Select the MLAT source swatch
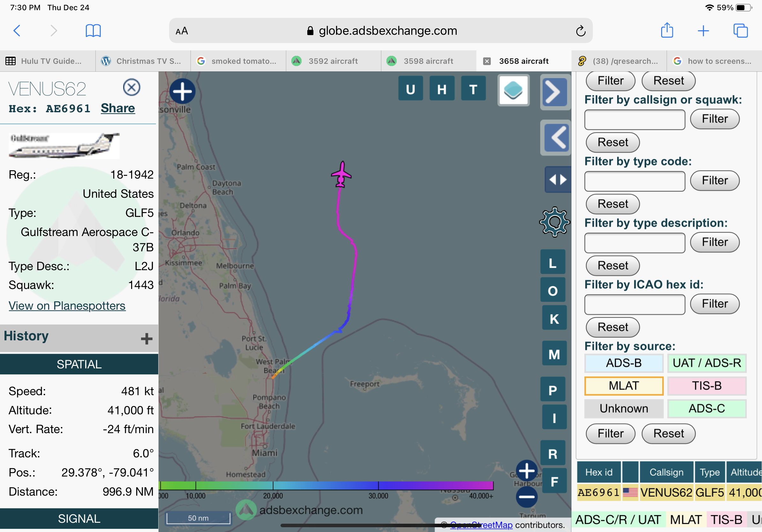The height and width of the screenshot is (532, 762). click(624, 386)
